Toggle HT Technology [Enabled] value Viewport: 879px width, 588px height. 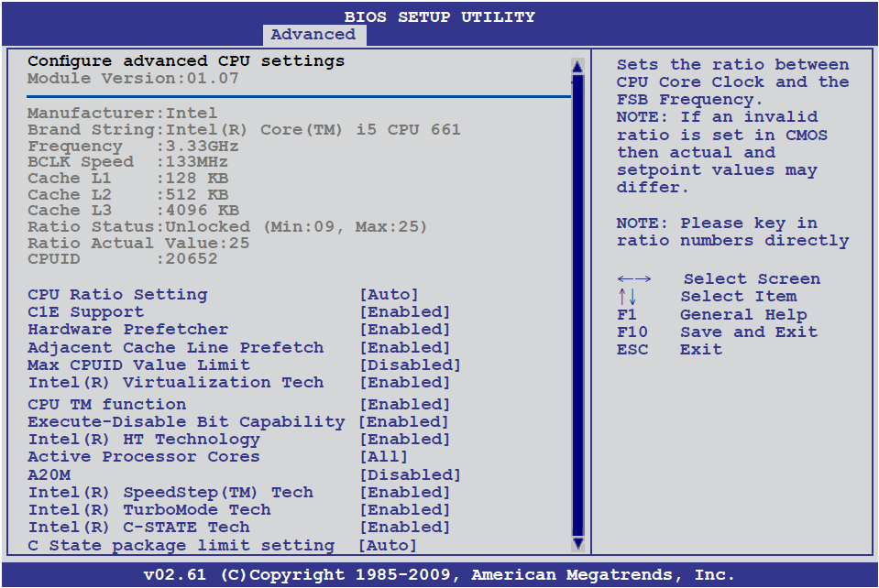click(x=405, y=440)
